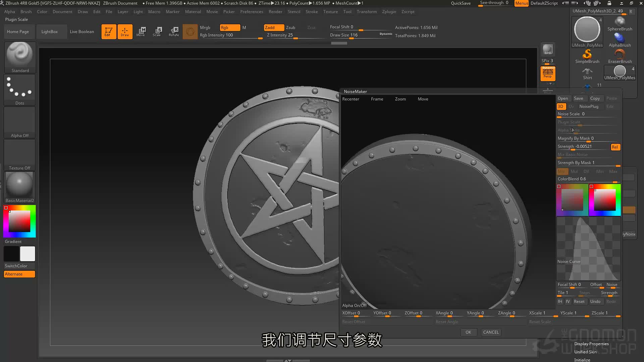The image size is (644, 362).
Task: Open the Zplugin menu
Action: tap(389, 12)
